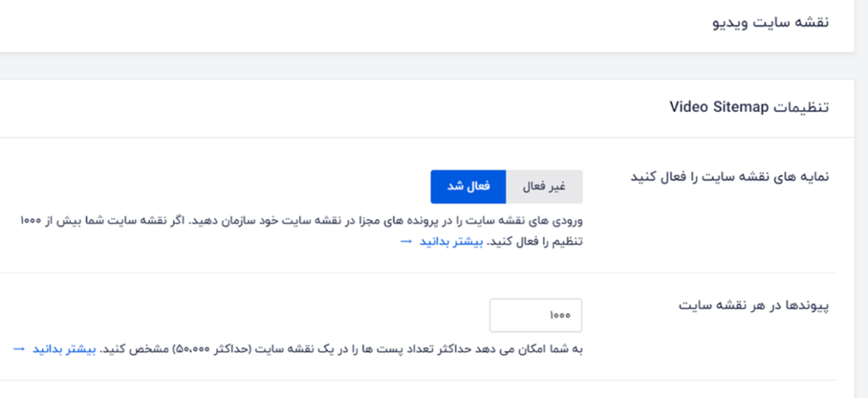
Task: Click the تنظیم را فعال کنید sentence
Action: pos(534,241)
